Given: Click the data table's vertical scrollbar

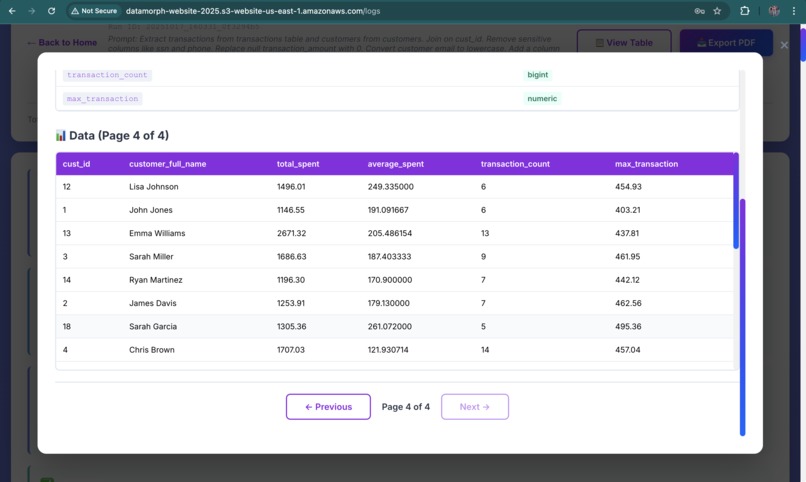Looking at the screenshot, I should 736,200.
